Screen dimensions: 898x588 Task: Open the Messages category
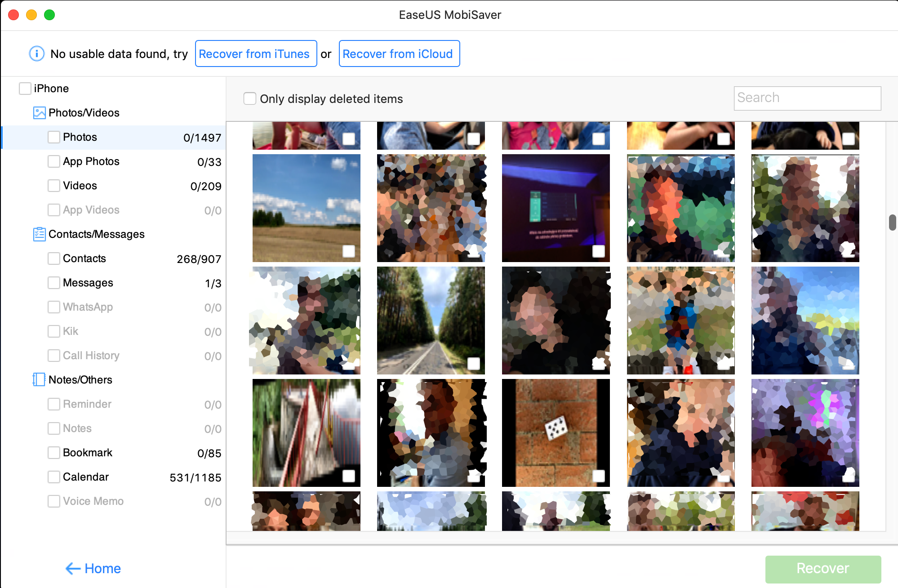88,283
